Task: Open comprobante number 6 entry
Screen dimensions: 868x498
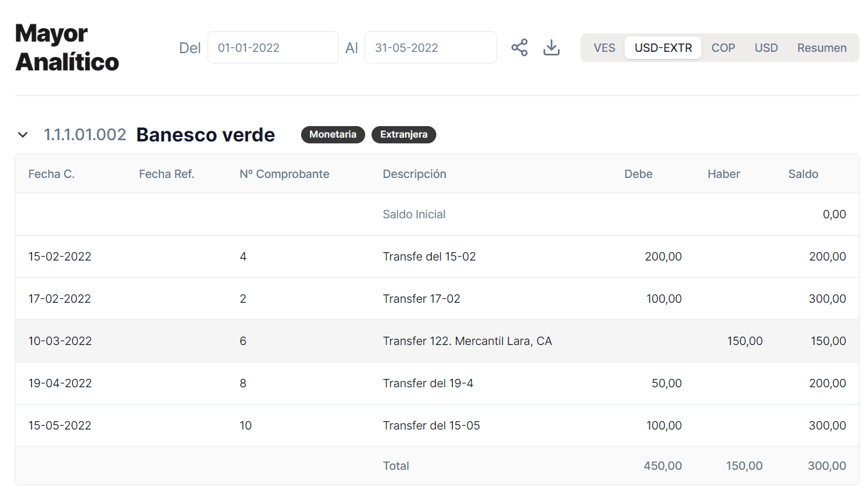Action: coord(243,341)
